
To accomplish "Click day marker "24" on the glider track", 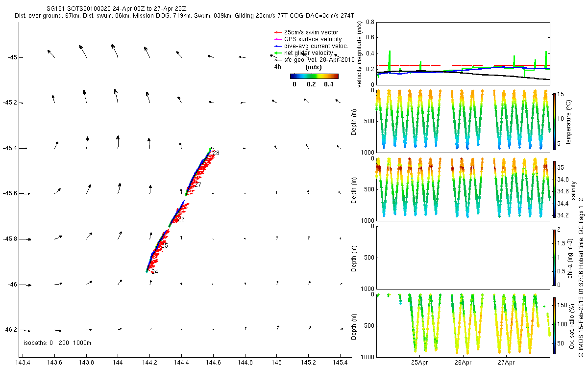I will tap(154, 272).
